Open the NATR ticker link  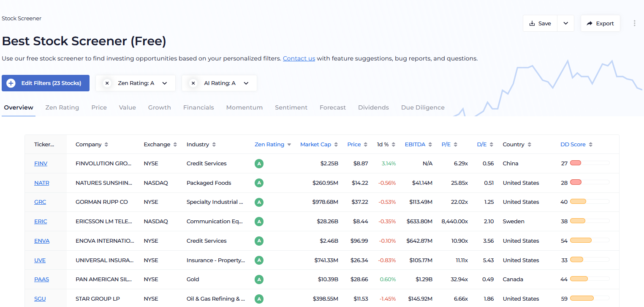(42, 183)
